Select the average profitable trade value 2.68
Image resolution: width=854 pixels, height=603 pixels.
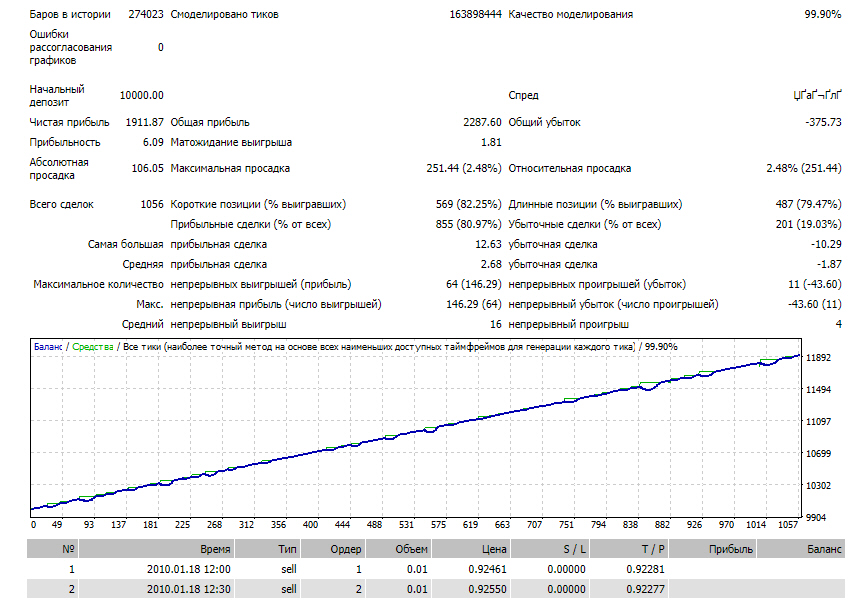tap(491, 265)
